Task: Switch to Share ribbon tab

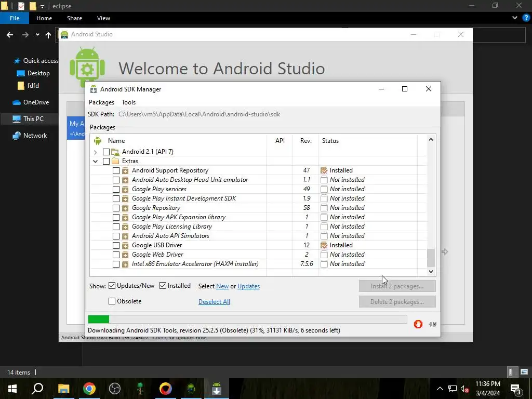Action: click(x=74, y=18)
